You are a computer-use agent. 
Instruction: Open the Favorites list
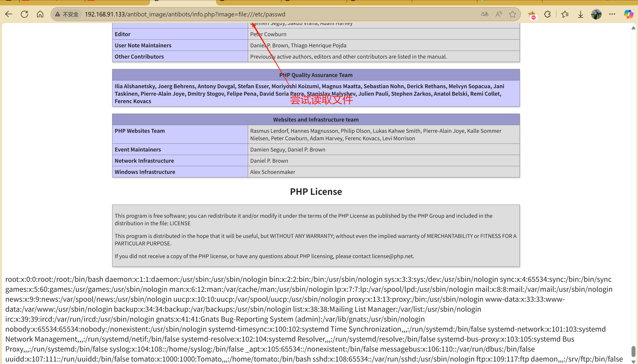[x=565, y=14]
